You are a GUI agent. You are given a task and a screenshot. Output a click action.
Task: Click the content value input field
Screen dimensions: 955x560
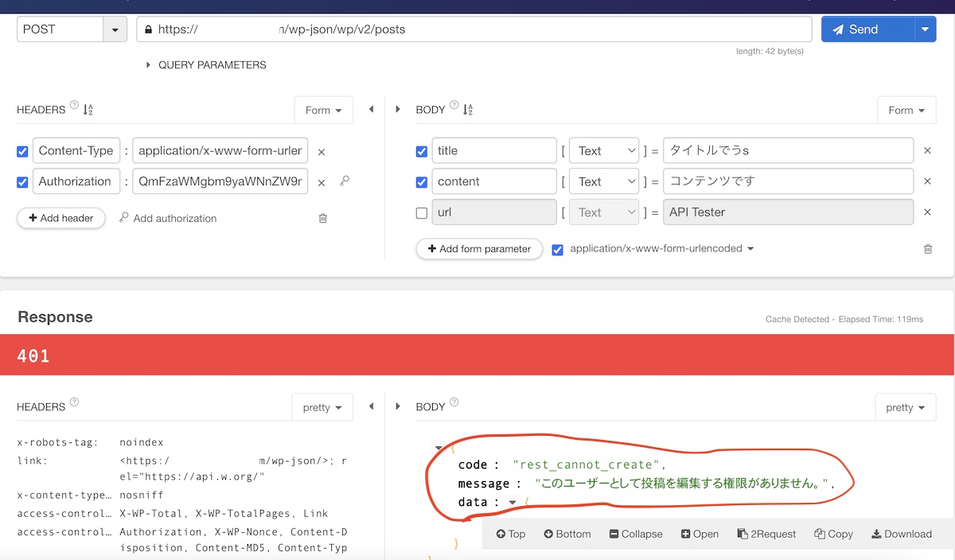pyautogui.click(x=788, y=181)
